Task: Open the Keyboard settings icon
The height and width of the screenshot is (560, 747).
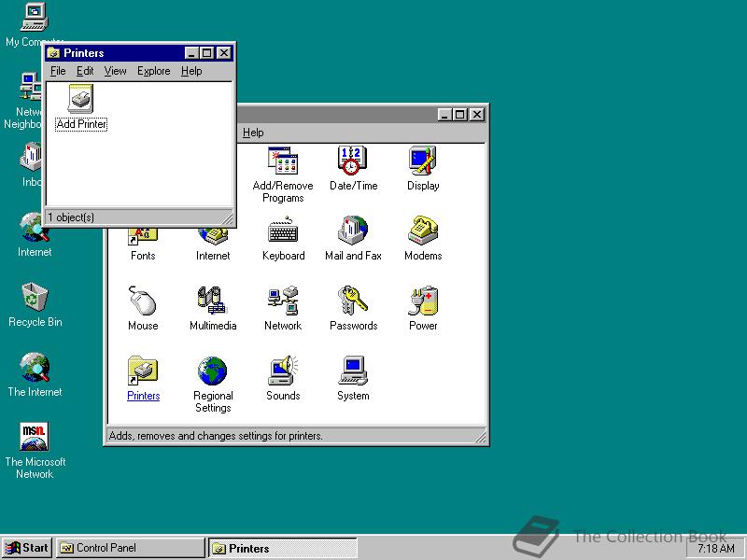Action: click(283, 231)
